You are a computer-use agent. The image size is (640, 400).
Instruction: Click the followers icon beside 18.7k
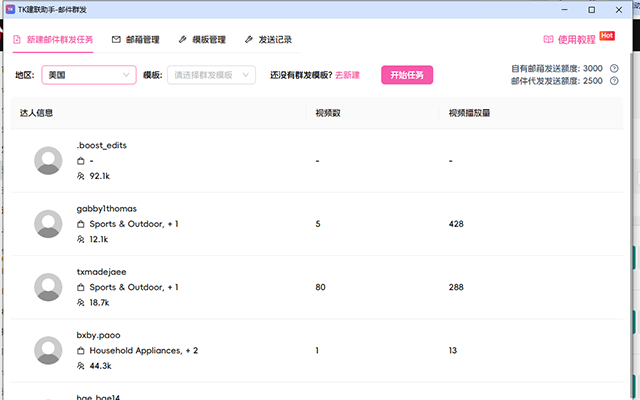[x=81, y=302]
